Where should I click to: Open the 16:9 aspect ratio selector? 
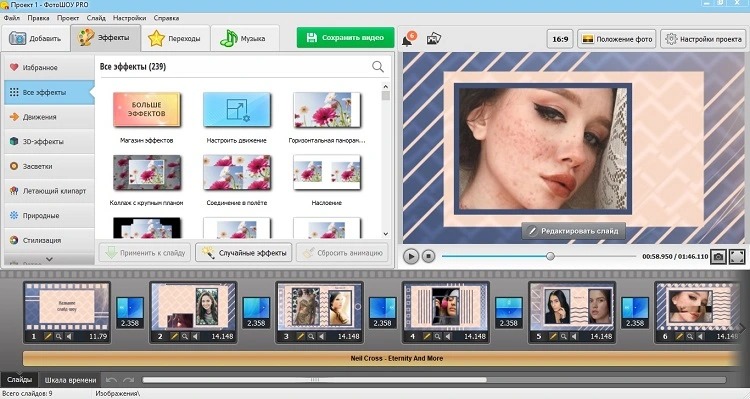[560, 39]
